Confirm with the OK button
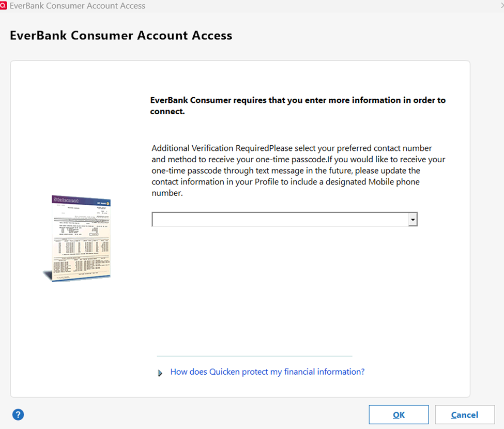This screenshot has height=429, width=504. (x=399, y=415)
